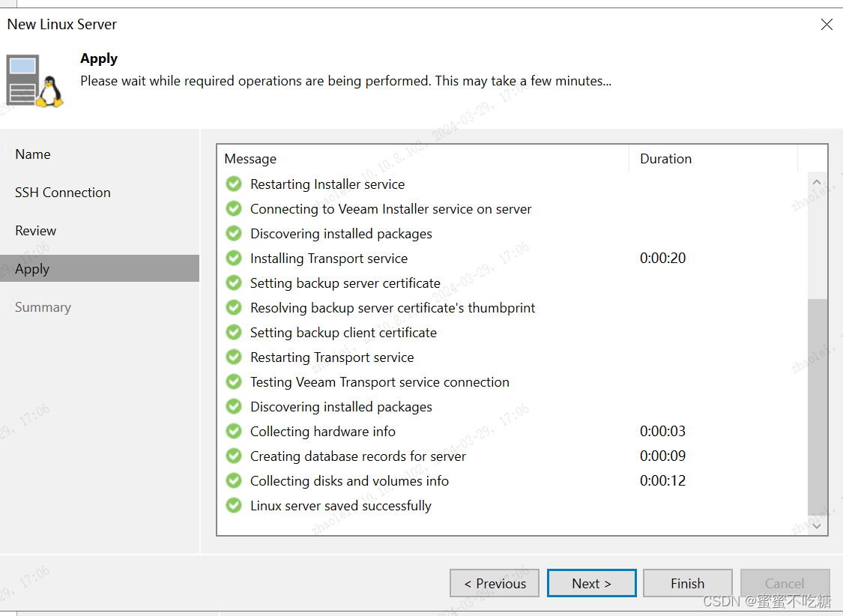Click the 0:00:20 duration value
The image size is (843, 616).
(662, 258)
